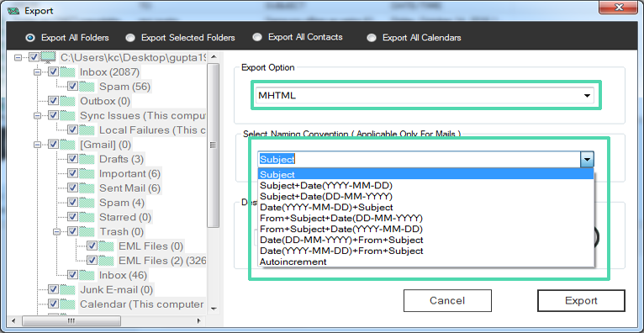Toggle the Outbox (0) checkbox

54,101
